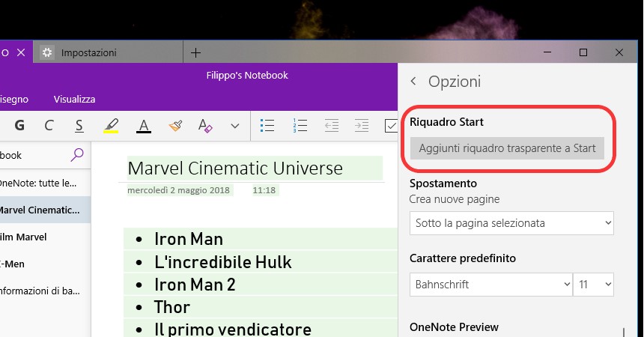Apply bold formatting with G icon
The image size is (644, 337).
point(19,125)
